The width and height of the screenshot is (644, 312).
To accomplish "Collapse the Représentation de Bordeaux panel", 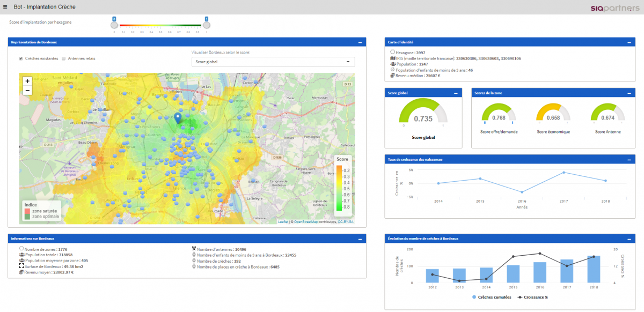I will 360,42.
